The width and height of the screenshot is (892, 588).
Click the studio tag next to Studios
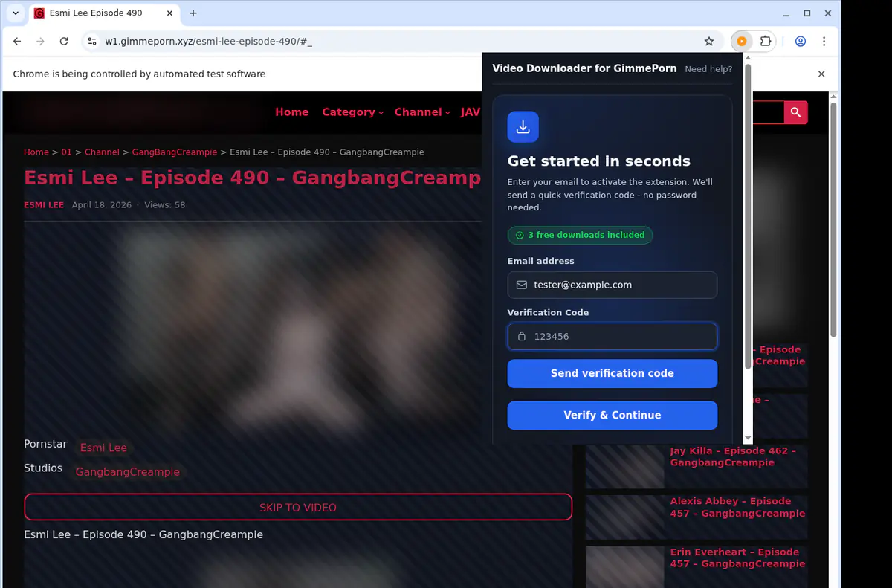128,472
